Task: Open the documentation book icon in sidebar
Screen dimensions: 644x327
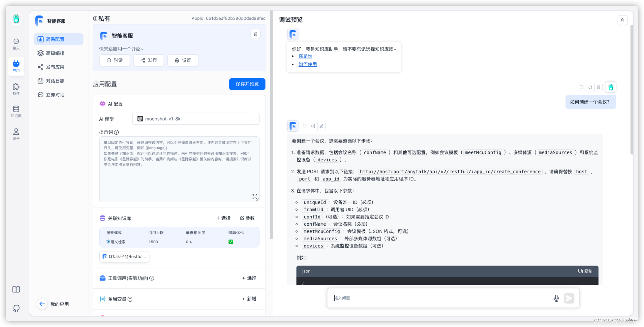Action: coord(16,289)
